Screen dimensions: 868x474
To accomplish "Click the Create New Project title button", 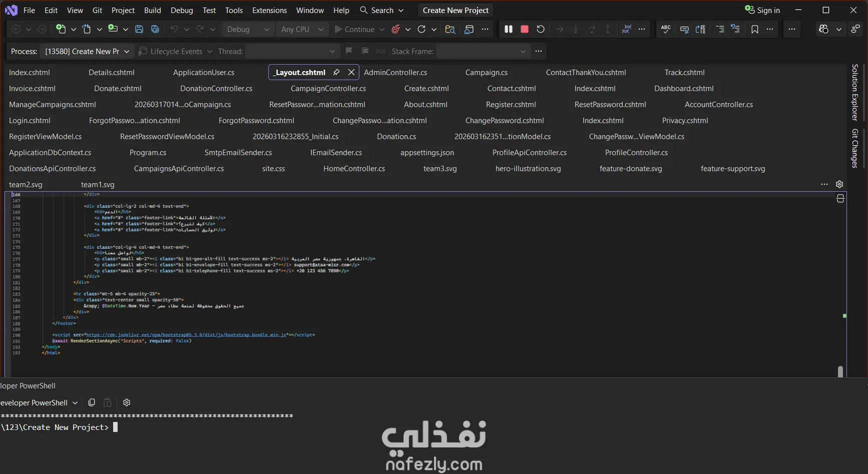I will click(x=456, y=10).
